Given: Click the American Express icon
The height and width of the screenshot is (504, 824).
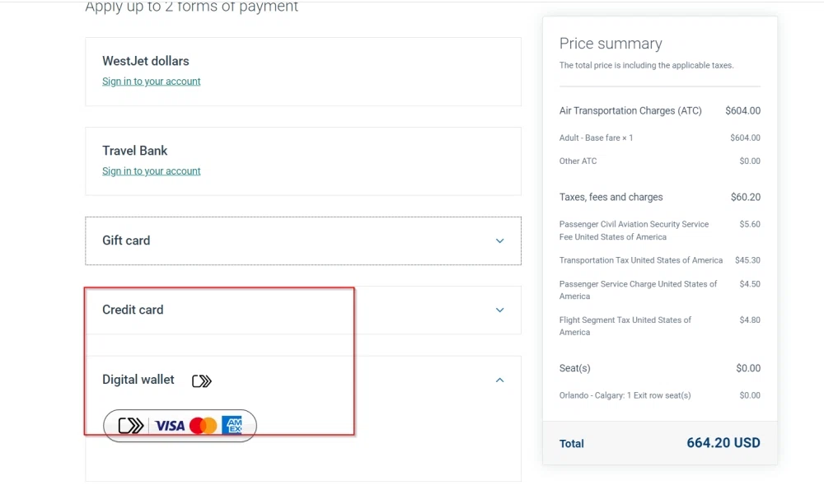Looking at the screenshot, I should [x=233, y=425].
